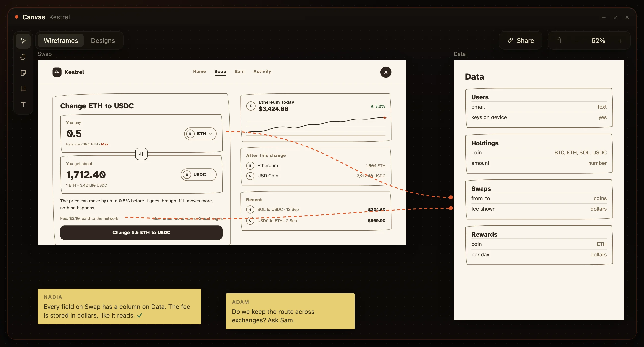Go to Home in Kestrel nav

pyautogui.click(x=199, y=71)
